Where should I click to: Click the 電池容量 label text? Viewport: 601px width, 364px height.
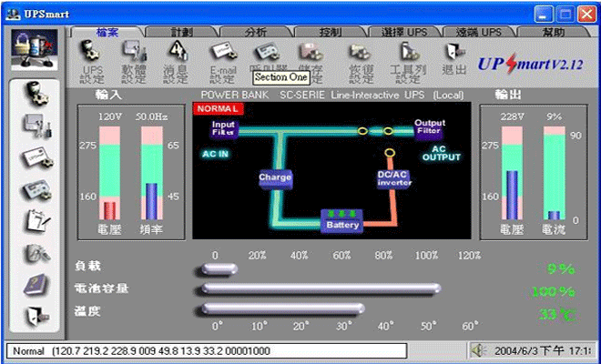101,288
